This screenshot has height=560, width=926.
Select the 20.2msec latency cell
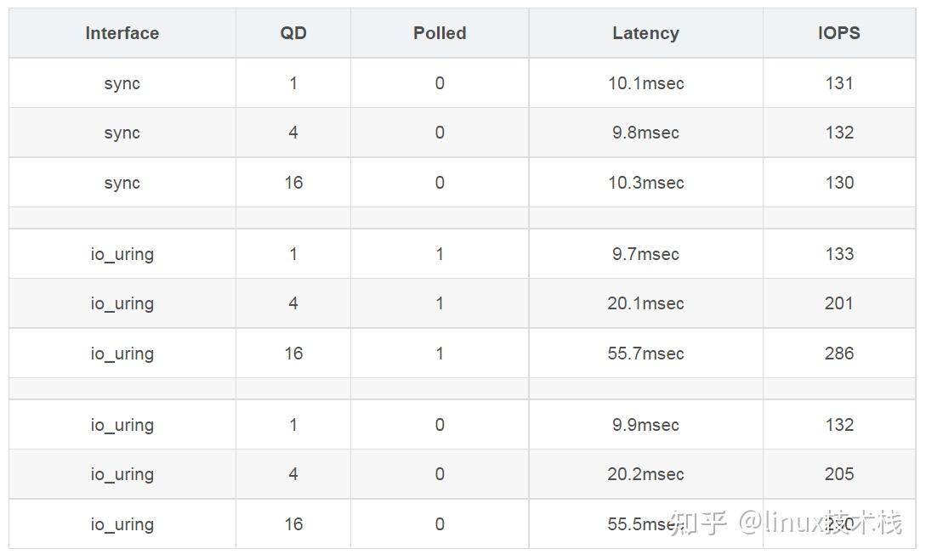(645, 474)
